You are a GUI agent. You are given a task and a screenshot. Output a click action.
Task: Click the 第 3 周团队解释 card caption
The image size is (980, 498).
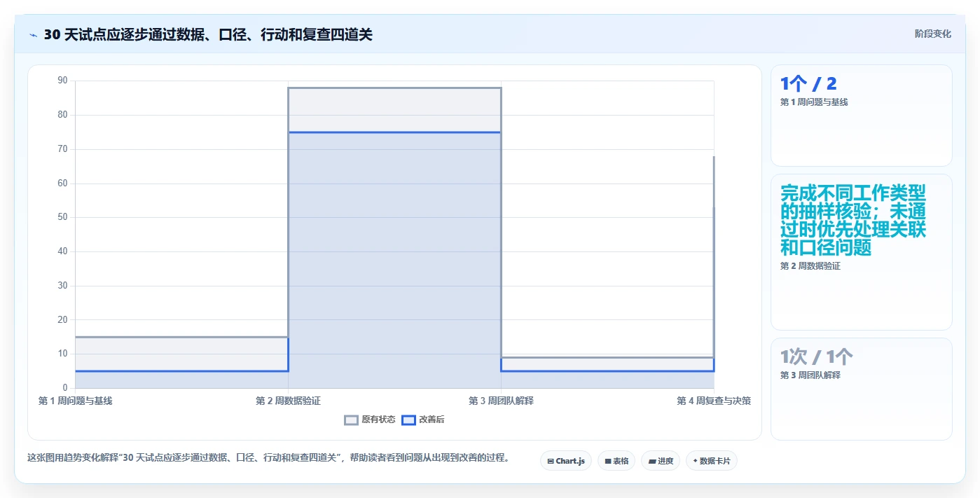[810, 375]
